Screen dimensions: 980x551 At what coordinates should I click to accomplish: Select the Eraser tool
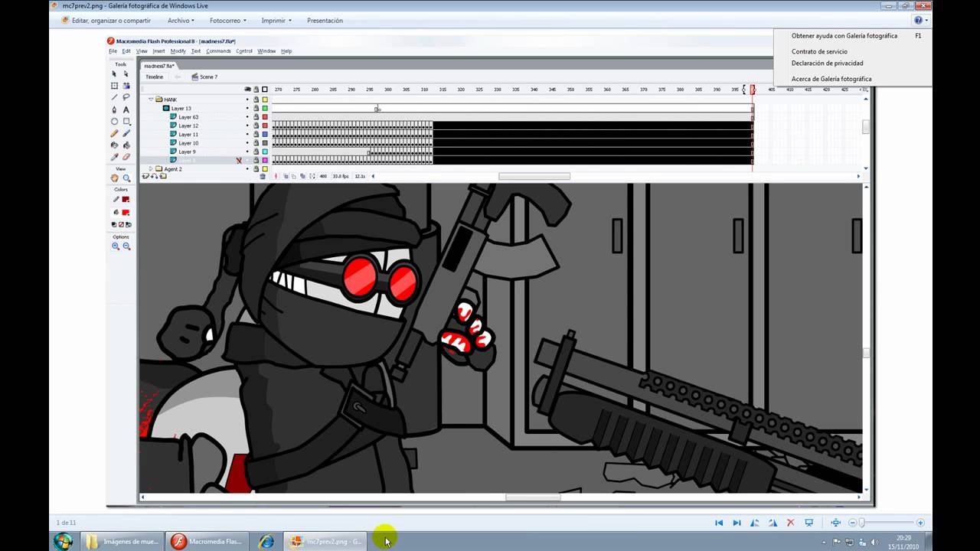point(126,157)
